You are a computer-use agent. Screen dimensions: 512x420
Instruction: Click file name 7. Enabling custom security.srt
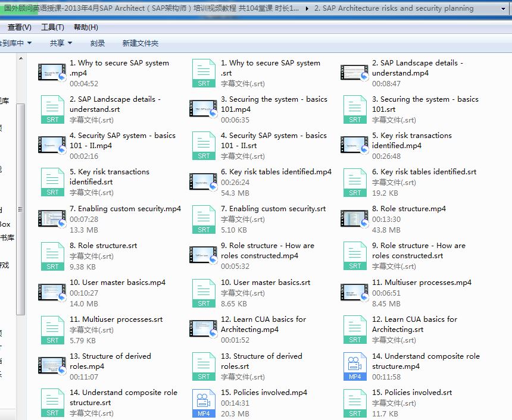(273, 209)
